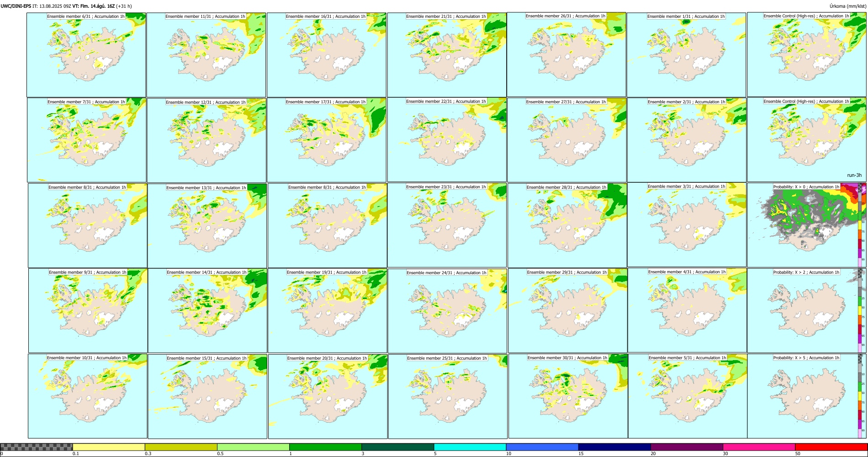Click the 'run-3h' label in control panel
The height and width of the screenshot is (457, 868).
coord(854,175)
